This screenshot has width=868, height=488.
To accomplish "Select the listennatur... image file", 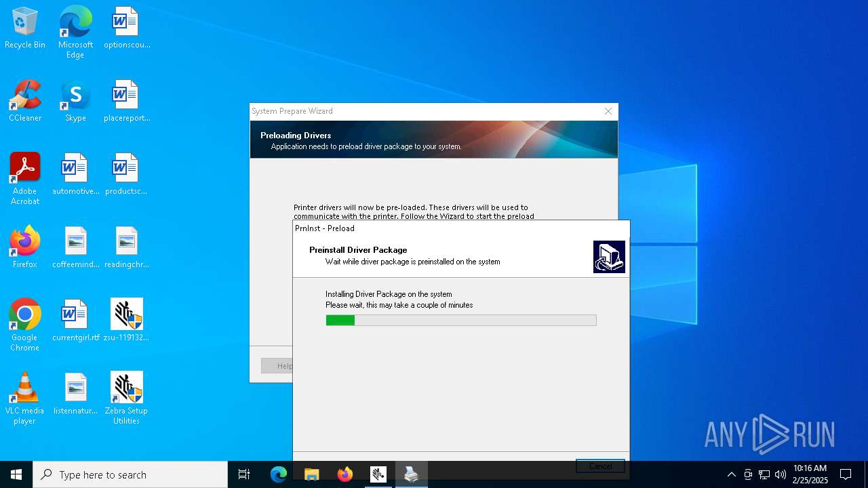I will (x=75, y=394).
